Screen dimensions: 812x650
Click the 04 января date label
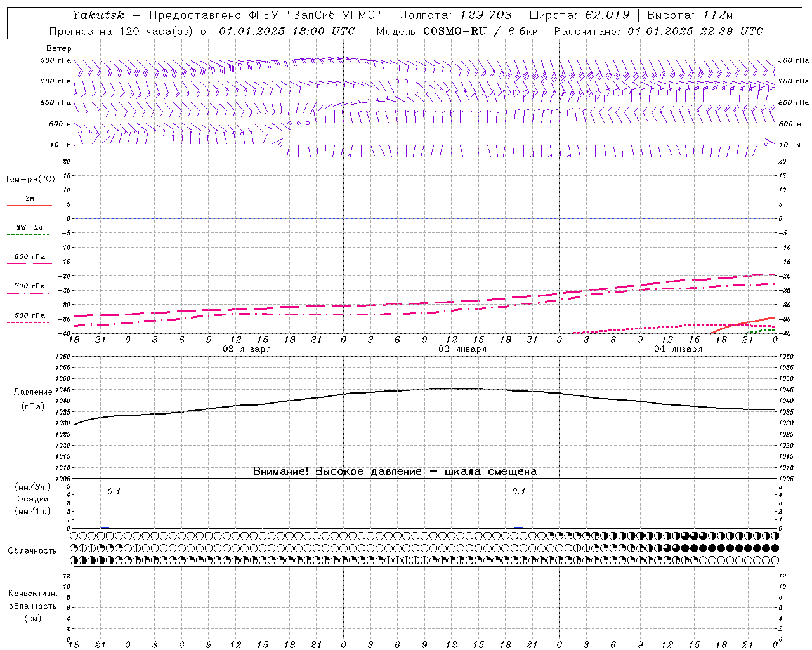(x=678, y=349)
